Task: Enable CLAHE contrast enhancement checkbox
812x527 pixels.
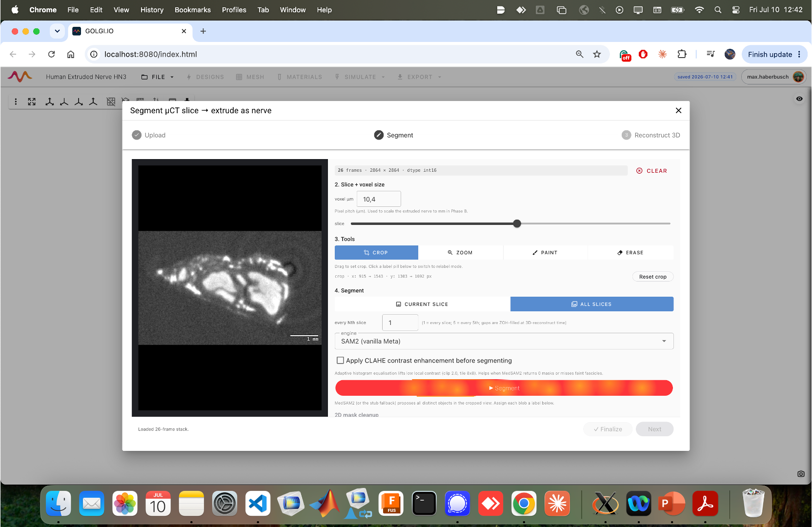Action: [x=341, y=361]
